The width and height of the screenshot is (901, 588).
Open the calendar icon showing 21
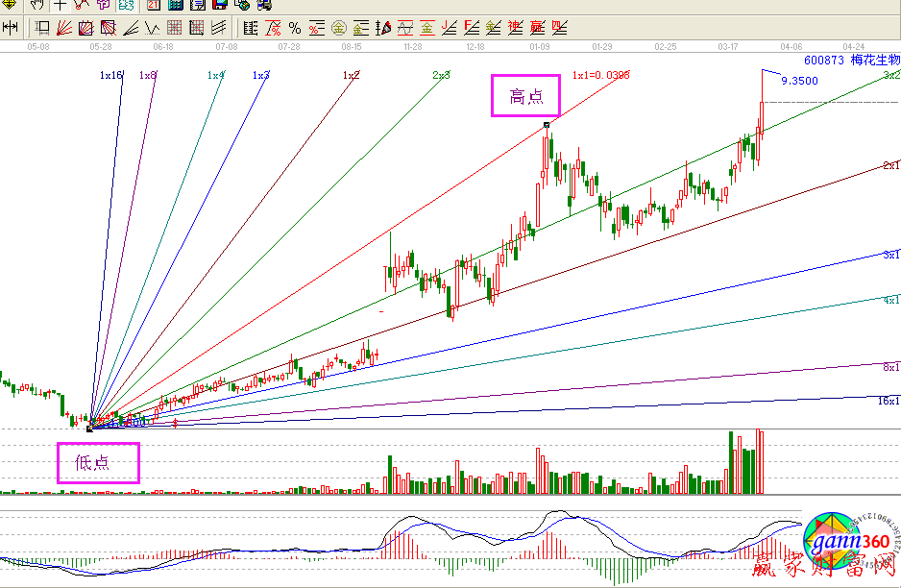click(x=154, y=6)
